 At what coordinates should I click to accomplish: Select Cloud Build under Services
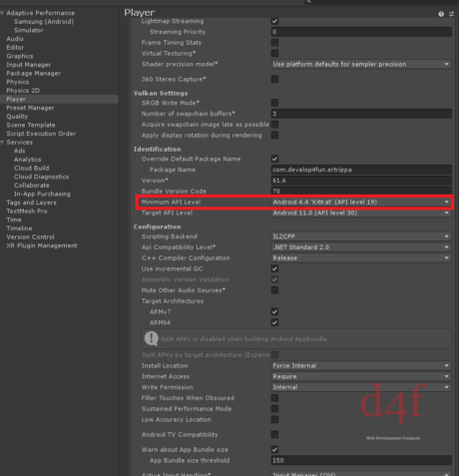coord(32,169)
